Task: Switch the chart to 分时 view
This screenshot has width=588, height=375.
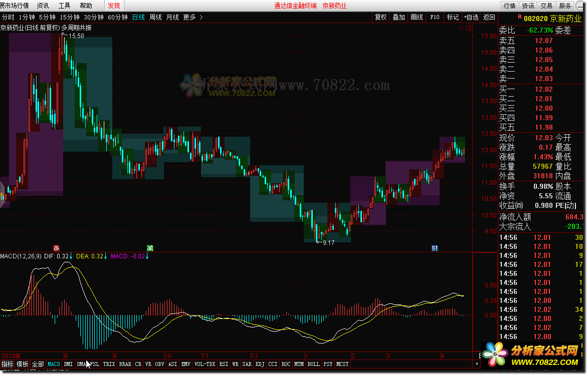Action: point(8,17)
